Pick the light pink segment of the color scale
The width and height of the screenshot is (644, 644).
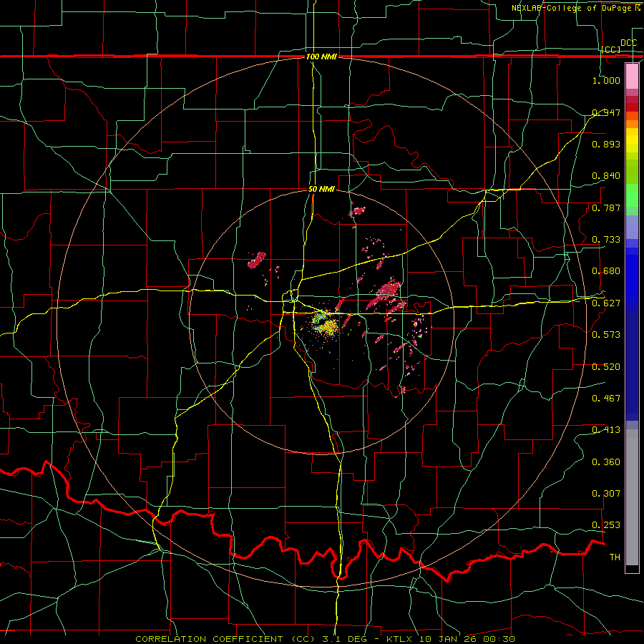click(632, 77)
